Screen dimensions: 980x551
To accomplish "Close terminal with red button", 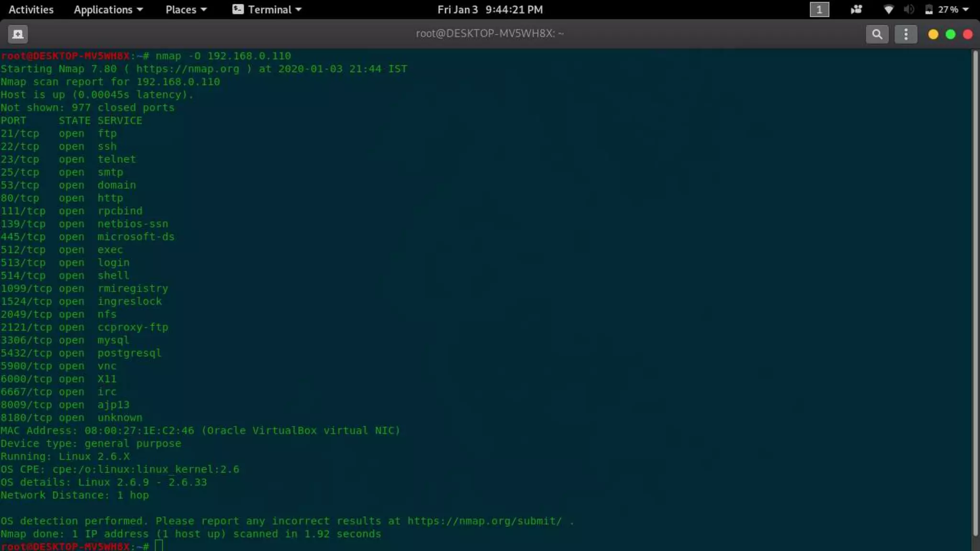I will (968, 34).
